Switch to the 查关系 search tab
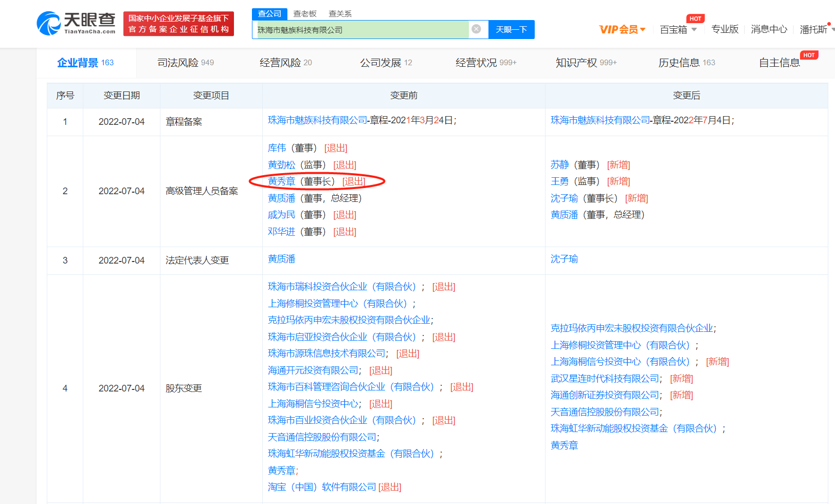 tap(340, 14)
